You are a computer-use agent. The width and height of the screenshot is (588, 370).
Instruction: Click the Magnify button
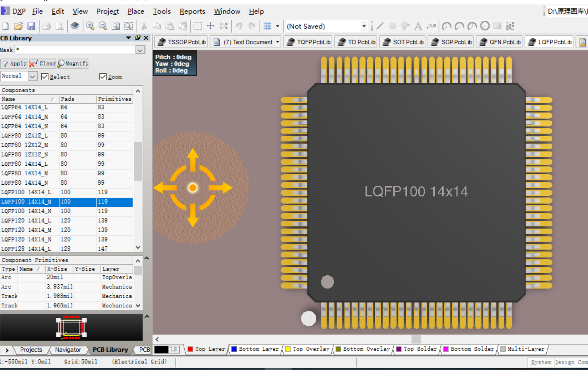pyautogui.click(x=73, y=63)
